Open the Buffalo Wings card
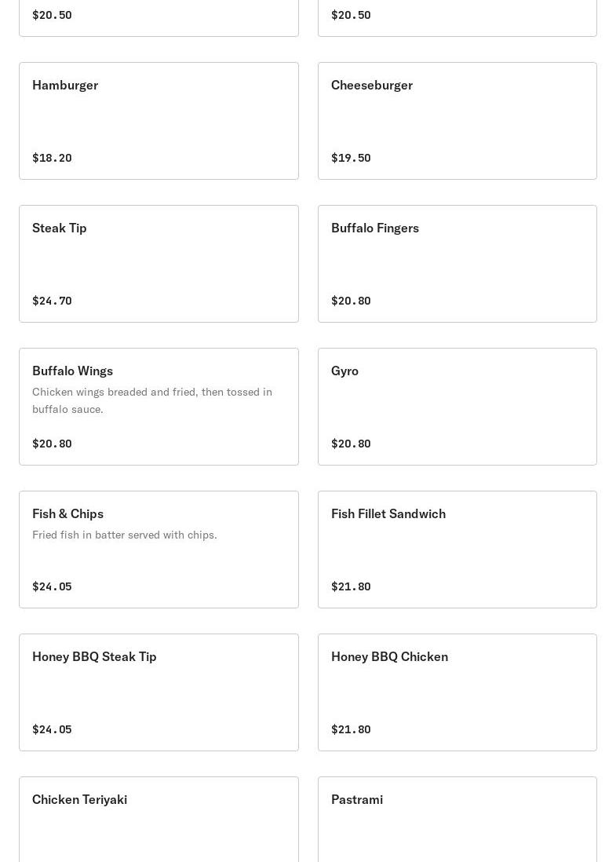The width and height of the screenshot is (616, 862). [x=159, y=407]
